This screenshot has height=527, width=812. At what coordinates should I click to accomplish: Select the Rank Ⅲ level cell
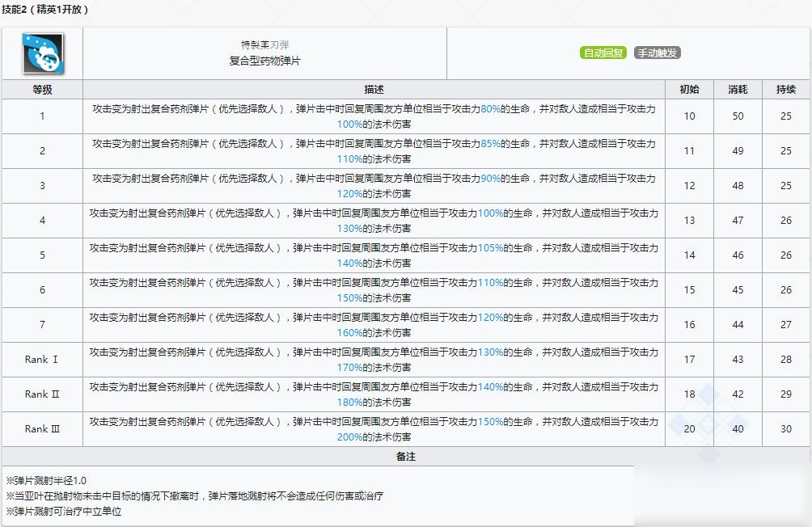[42, 429]
